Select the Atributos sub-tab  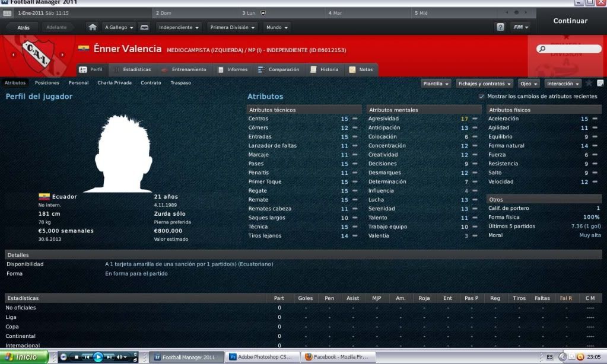15,83
